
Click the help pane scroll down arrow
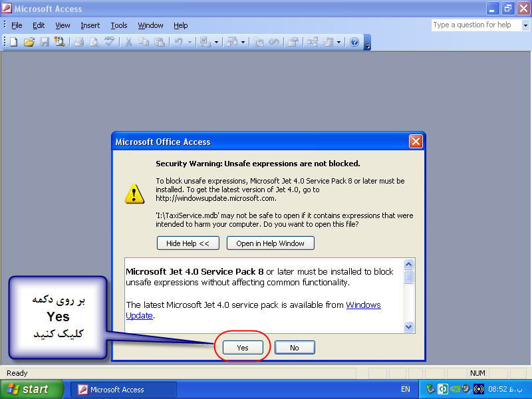pyautogui.click(x=409, y=327)
